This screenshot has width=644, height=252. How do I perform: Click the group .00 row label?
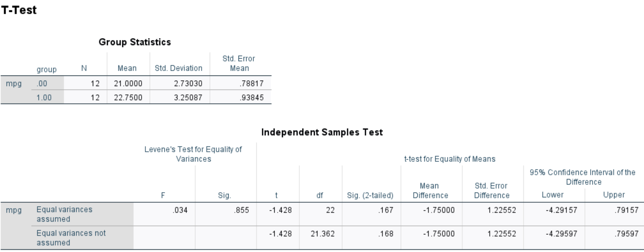pos(42,84)
